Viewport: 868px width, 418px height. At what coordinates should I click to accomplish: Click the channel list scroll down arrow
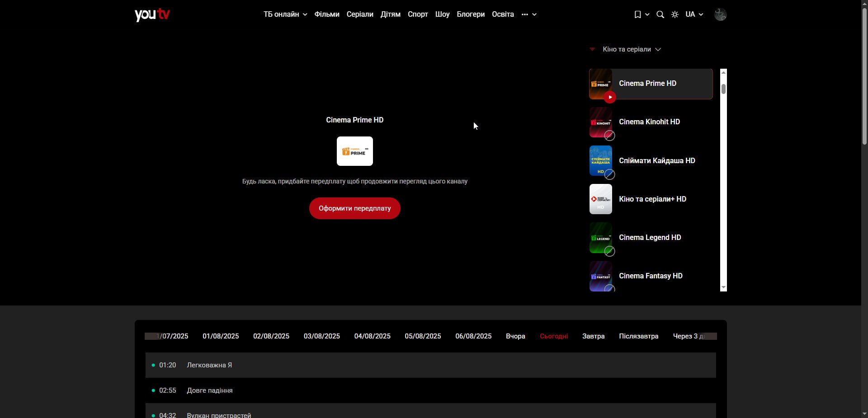tap(723, 287)
